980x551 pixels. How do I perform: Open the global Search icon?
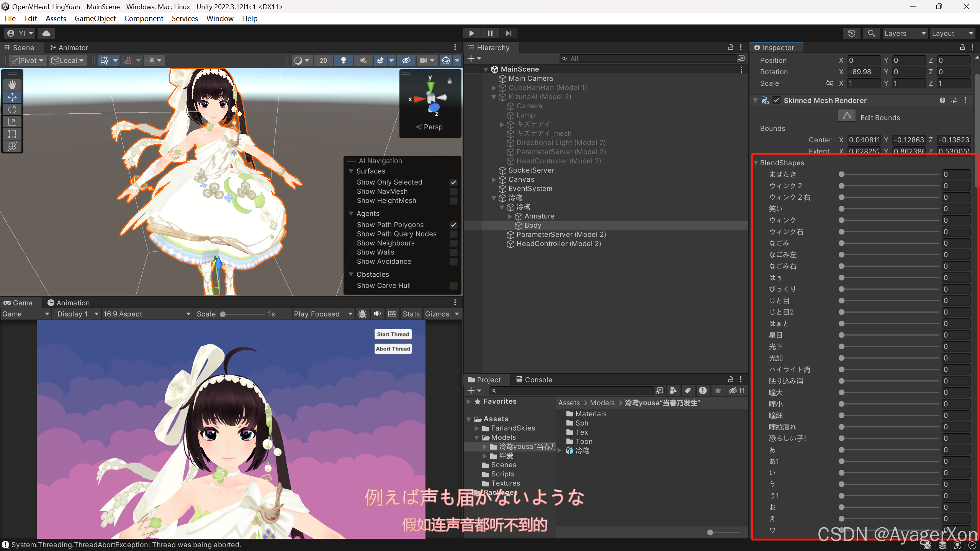click(x=871, y=33)
